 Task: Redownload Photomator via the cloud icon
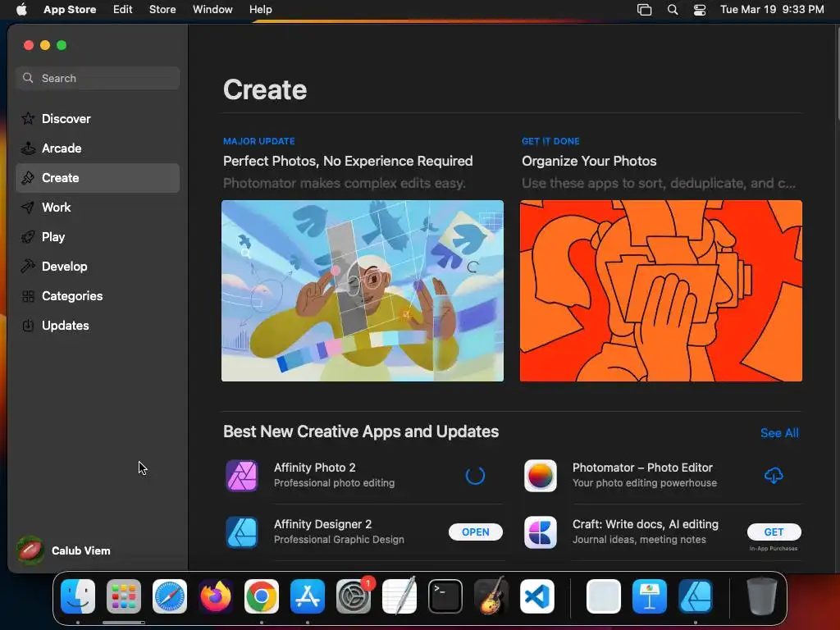click(x=774, y=475)
